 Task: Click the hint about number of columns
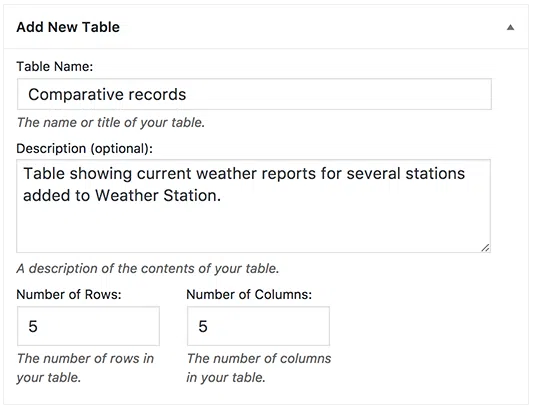coord(259,368)
